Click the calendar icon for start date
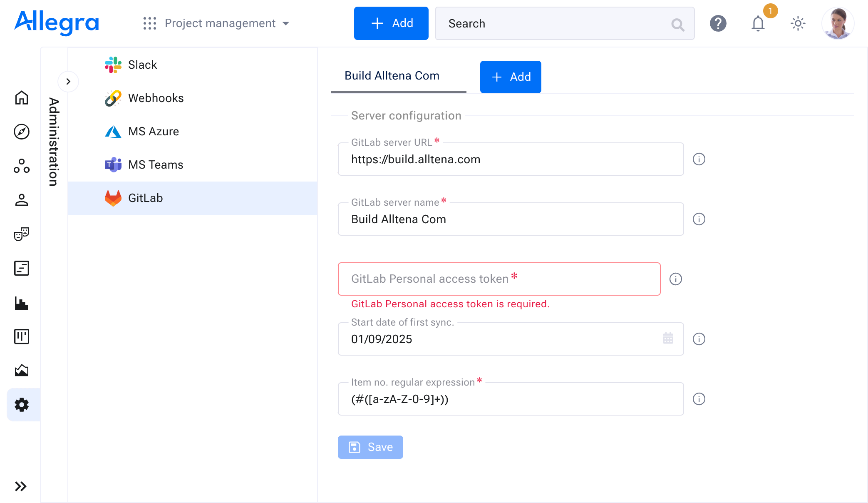This screenshot has width=868, height=503. [668, 339]
